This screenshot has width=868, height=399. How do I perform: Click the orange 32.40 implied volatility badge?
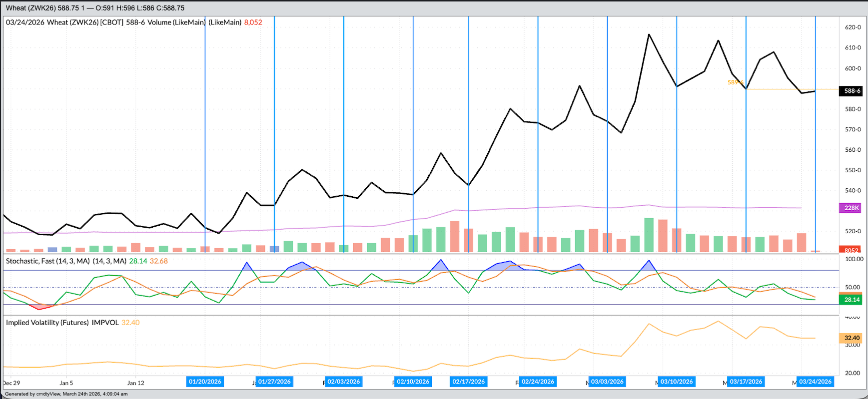852,338
